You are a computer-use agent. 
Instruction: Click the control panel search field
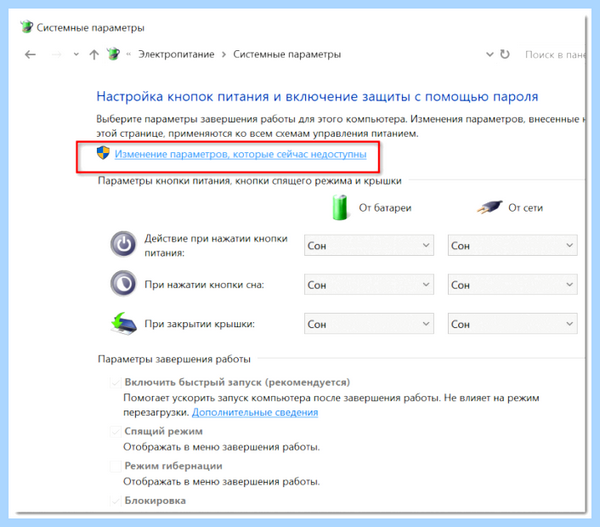[x=553, y=55]
